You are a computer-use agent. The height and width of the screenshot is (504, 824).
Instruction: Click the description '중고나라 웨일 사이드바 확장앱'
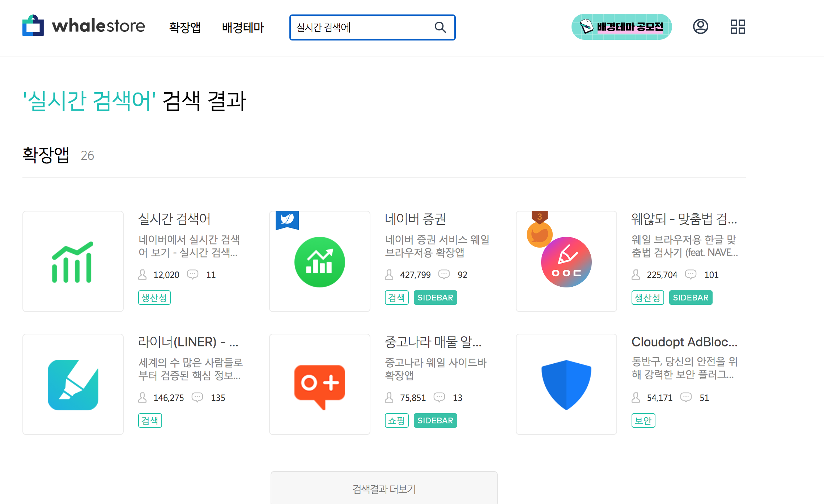436,369
